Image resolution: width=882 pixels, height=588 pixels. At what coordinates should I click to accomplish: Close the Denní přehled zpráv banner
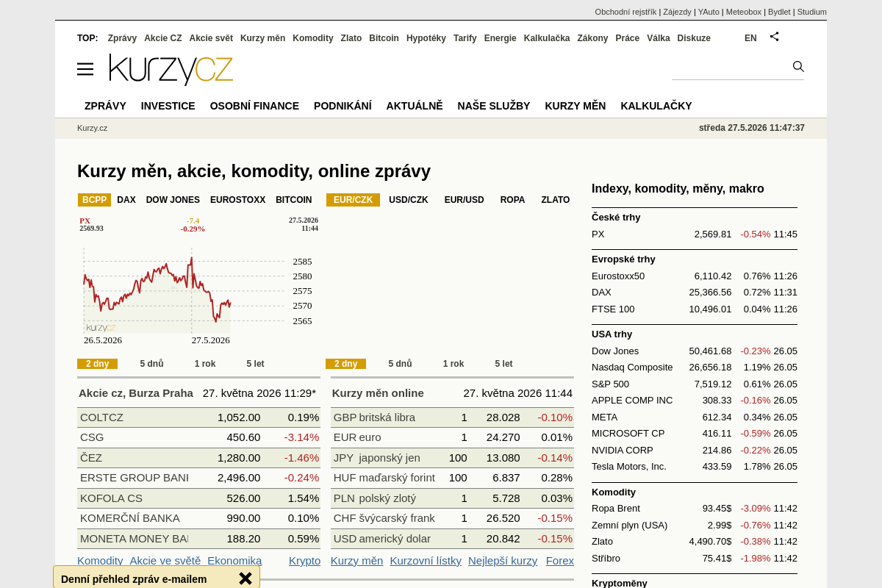(245, 578)
